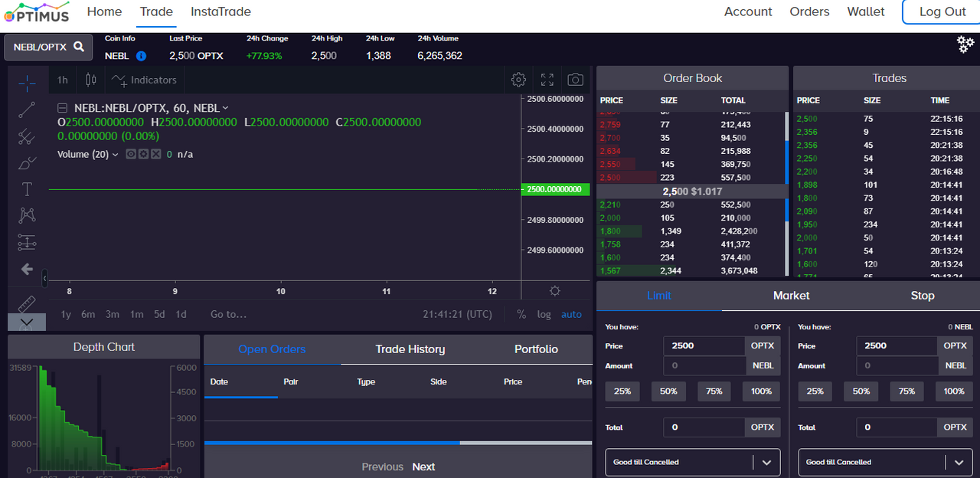The height and width of the screenshot is (478, 980).
Task: Toggle auto price scale
Action: tap(571, 314)
